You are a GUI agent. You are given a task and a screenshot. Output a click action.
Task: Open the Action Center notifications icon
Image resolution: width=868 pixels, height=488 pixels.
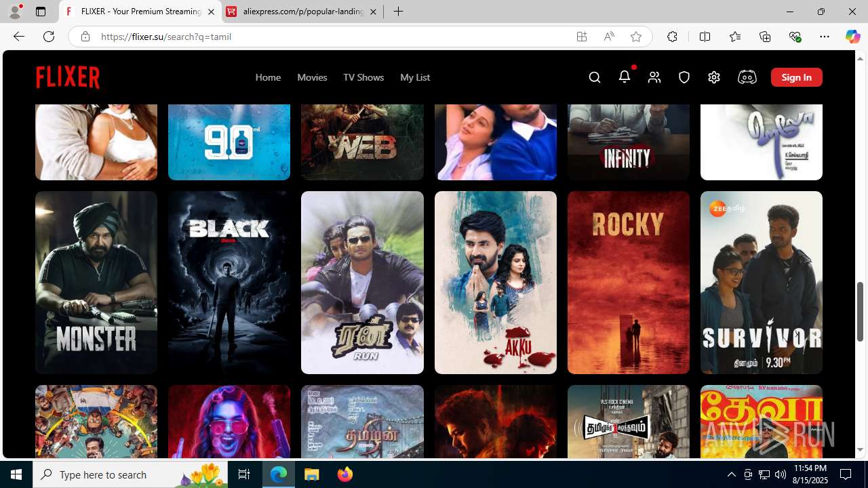(846, 474)
